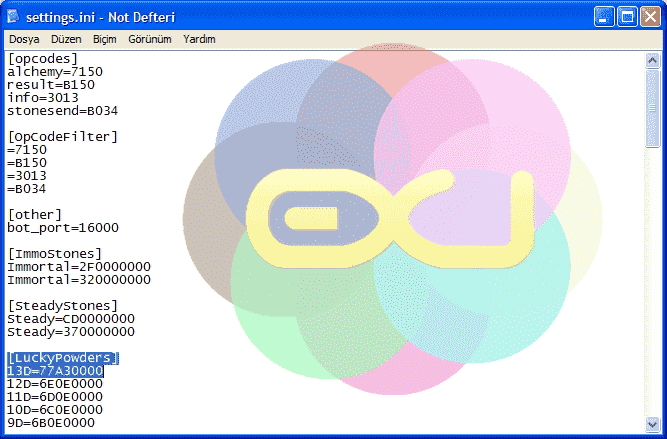Image resolution: width=667 pixels, height=439 pixels.
Task: Click the line result=B150
Action: tap(51, 85)
